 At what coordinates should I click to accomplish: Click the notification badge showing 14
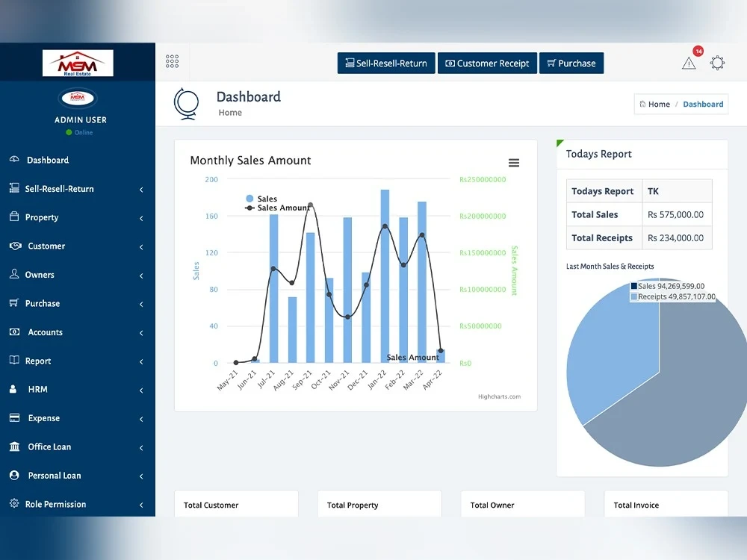(698, 51)
